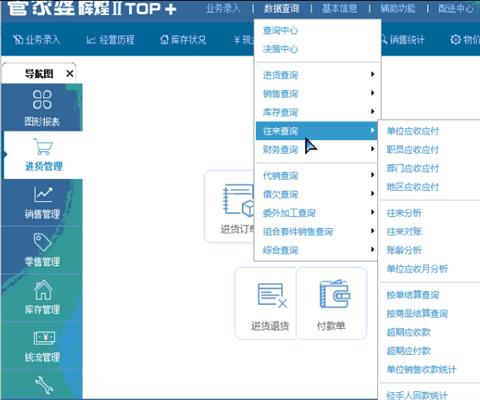
Task: Open 经营历程 from the toolbar
Action: pyautogui.click(x=110, y=40)
